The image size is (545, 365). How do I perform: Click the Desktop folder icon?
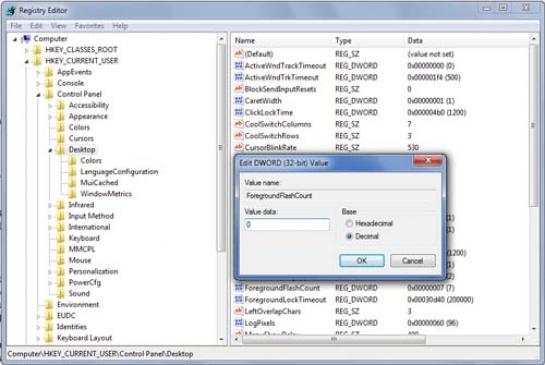(61, 149)
